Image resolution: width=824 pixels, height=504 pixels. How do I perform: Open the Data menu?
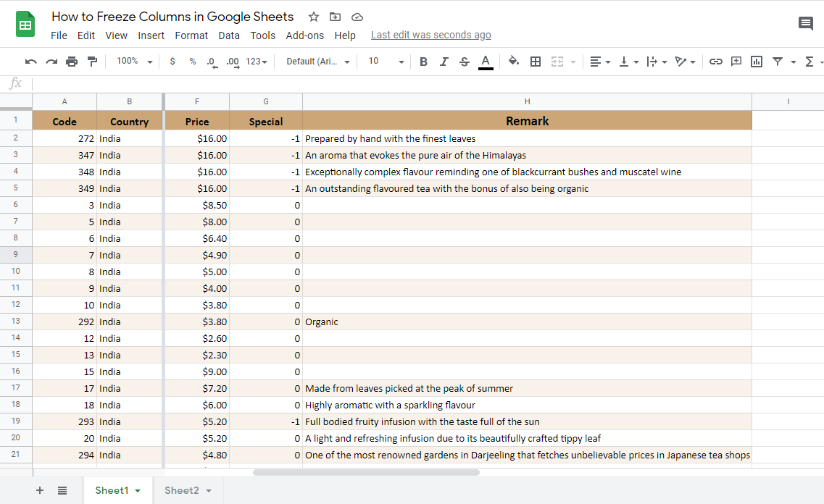(x=229, y=35)
